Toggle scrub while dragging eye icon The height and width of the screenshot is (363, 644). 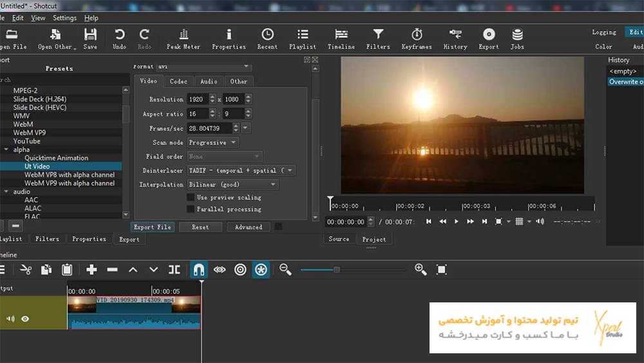coord(220,270)
